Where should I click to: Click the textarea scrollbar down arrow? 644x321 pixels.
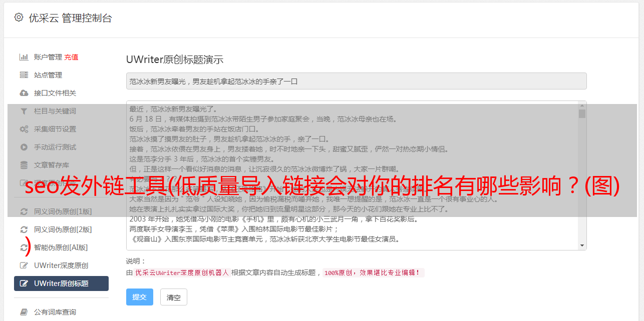pos(582,245)
